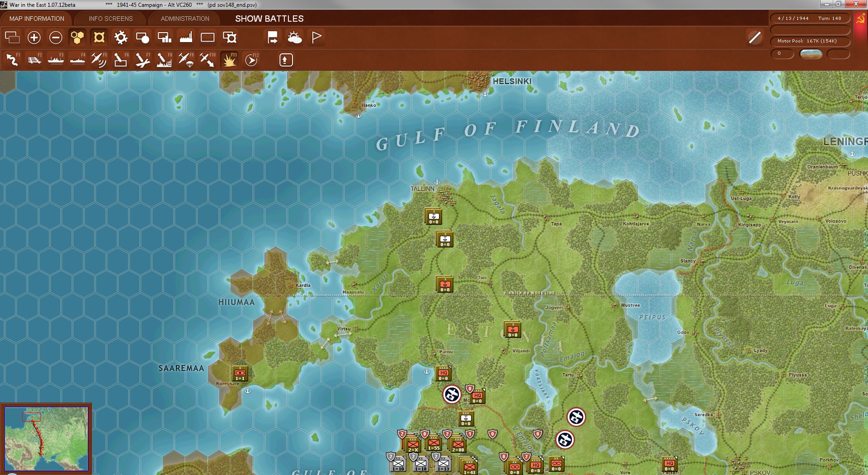Click the outlined pennant flag icon
868x475 pixels.
(316, 37)
